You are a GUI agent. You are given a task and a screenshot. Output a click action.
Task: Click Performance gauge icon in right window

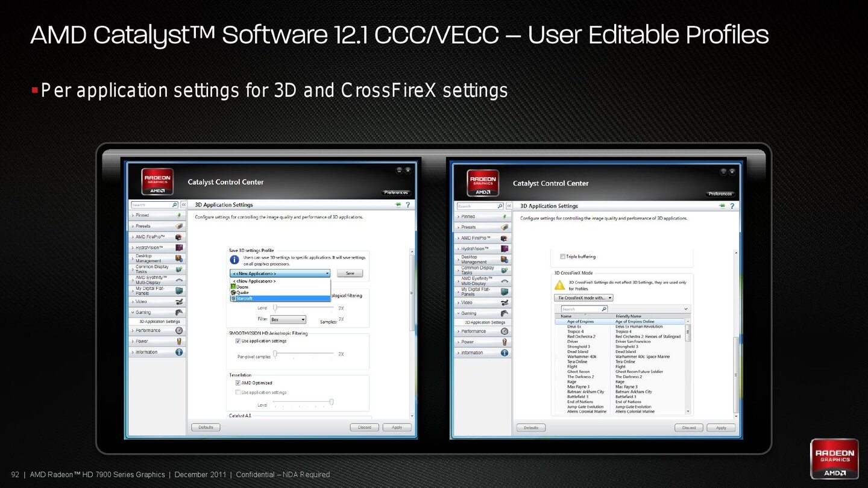[505, 331]
